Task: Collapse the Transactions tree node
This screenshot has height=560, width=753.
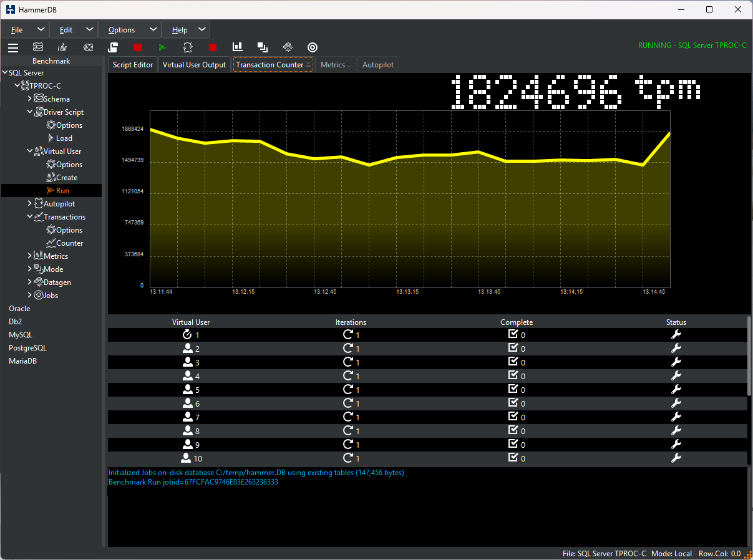Action: pos(30,217)
